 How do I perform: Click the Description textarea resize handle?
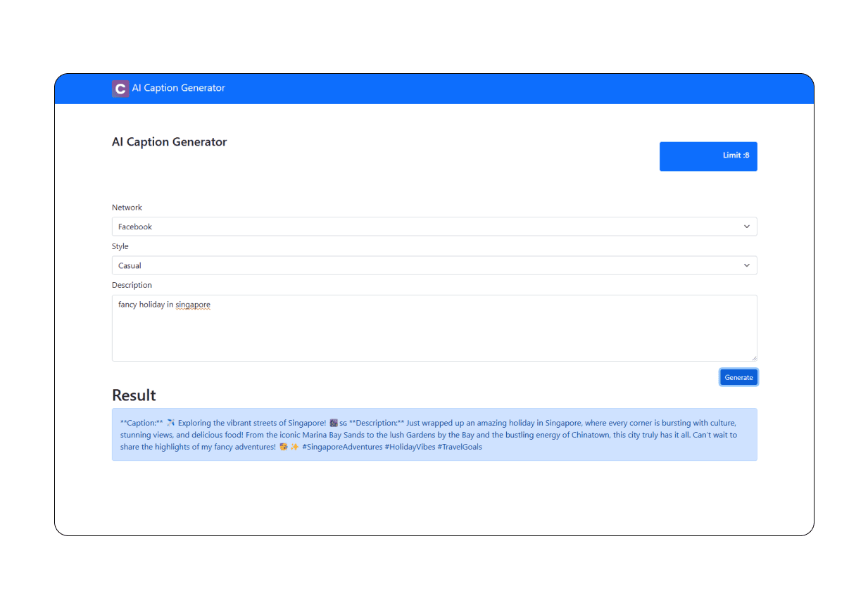753,357
